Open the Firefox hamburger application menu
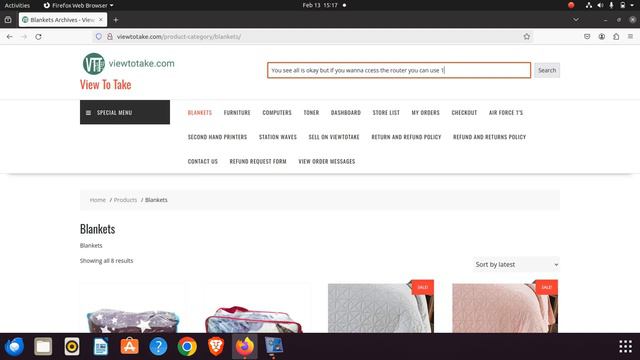640x360 pixels. point(630,37)
